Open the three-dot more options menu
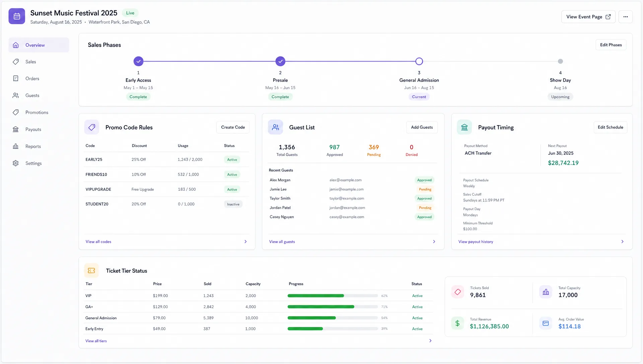 click(x=625, y=17)
